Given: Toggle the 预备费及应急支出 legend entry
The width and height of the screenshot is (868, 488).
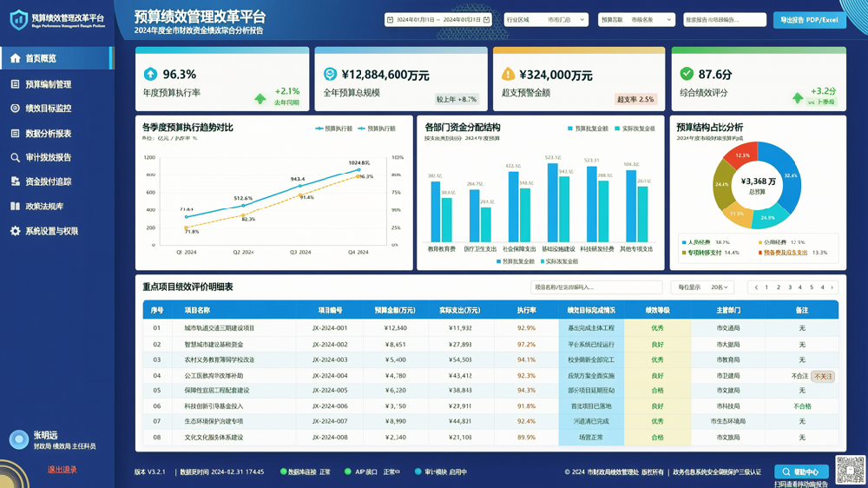Looking at the screenshot, I should click(782, 253).
